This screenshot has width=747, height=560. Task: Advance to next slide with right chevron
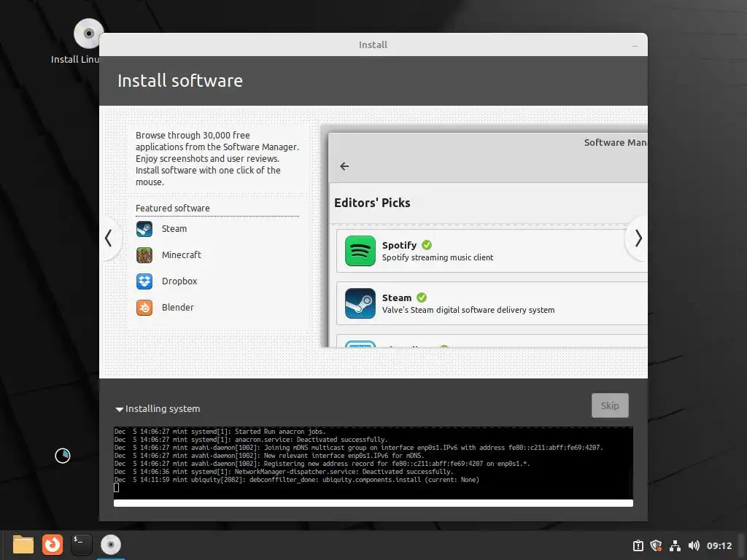click(638, 238)
